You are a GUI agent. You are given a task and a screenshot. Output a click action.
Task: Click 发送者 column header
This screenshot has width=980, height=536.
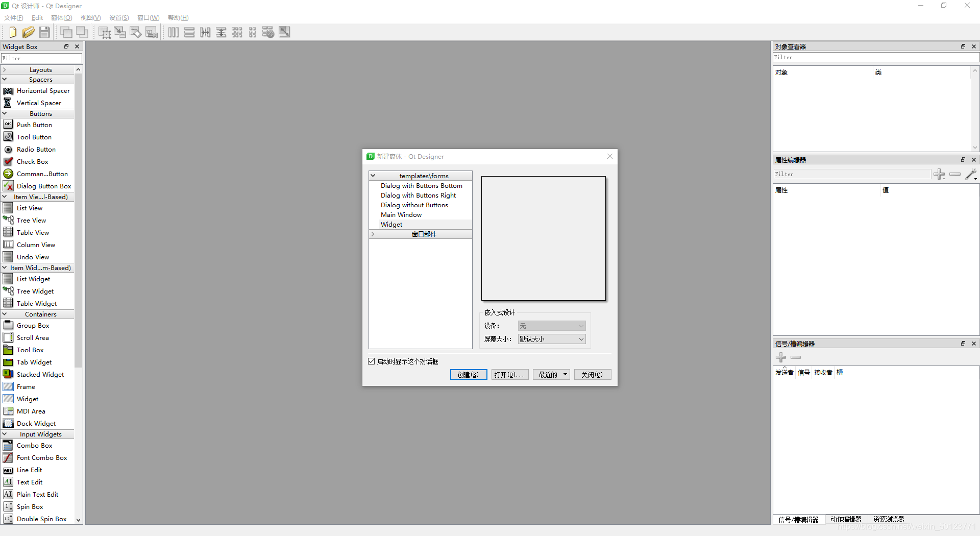click(x=784, y=373)
